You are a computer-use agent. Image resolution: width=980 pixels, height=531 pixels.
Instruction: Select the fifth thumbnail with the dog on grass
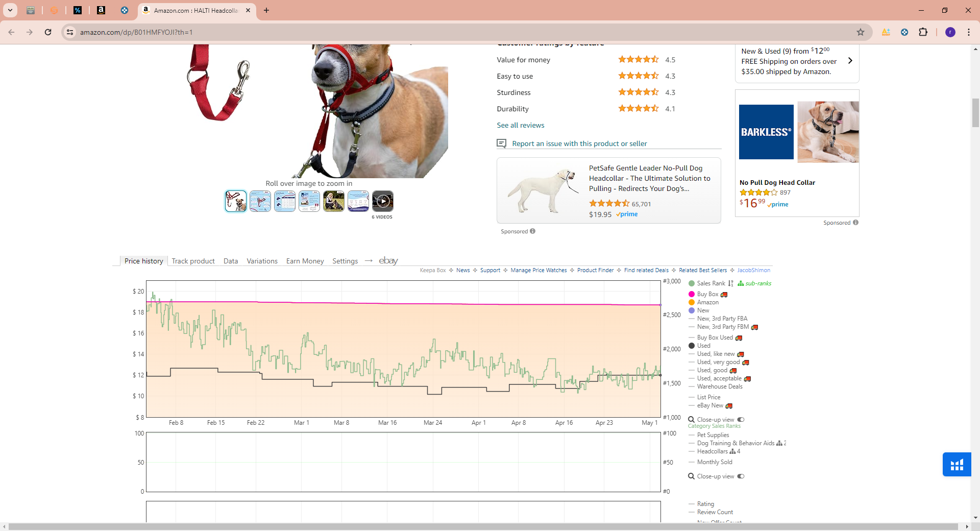tap(334, 201)
